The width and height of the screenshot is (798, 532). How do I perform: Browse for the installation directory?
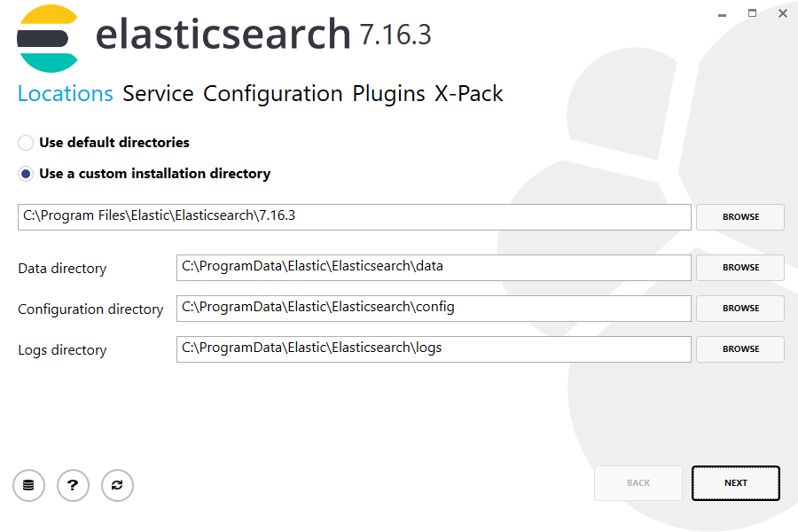(739, 216)
